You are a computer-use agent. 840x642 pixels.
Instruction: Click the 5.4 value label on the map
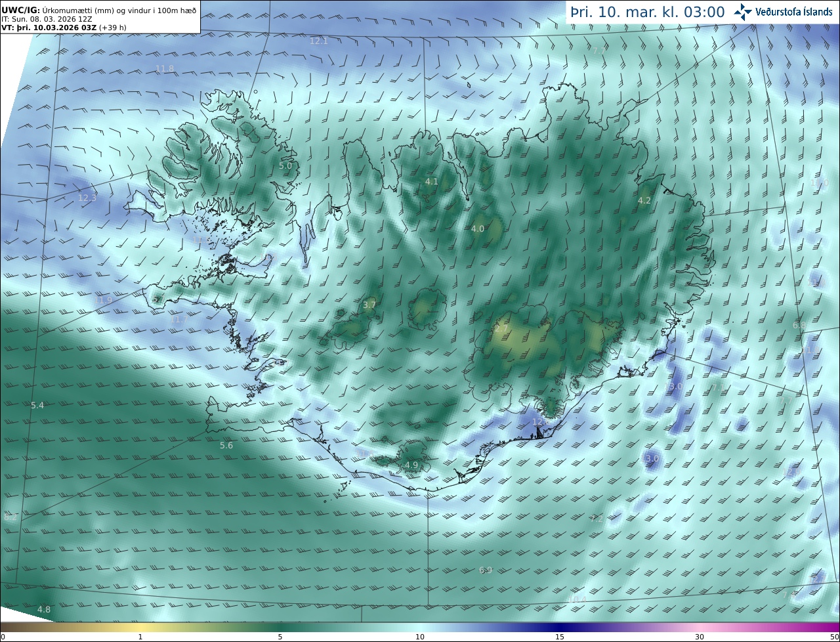click(37, 406)
